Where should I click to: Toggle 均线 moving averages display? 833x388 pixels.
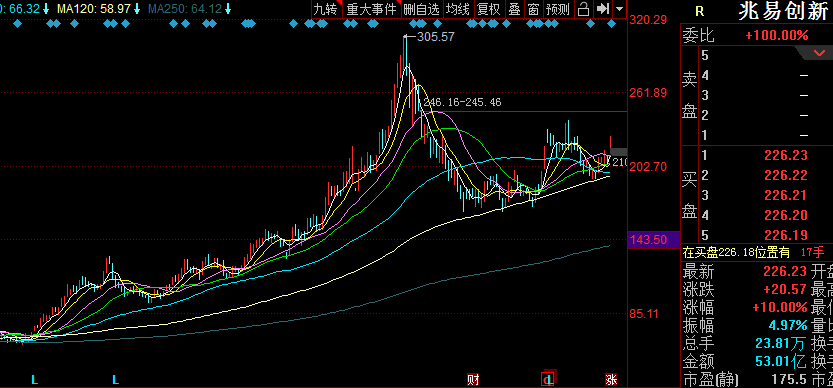tap(457, 9)
